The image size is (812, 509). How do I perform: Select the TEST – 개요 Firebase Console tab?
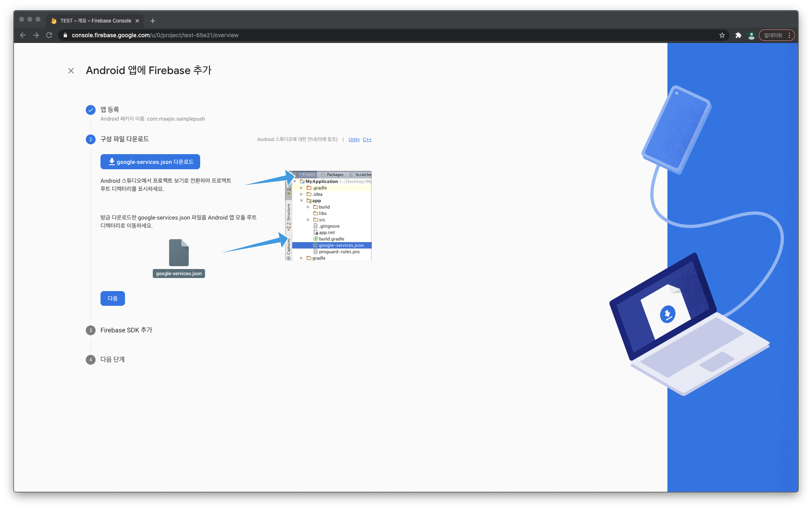(96, 21)
